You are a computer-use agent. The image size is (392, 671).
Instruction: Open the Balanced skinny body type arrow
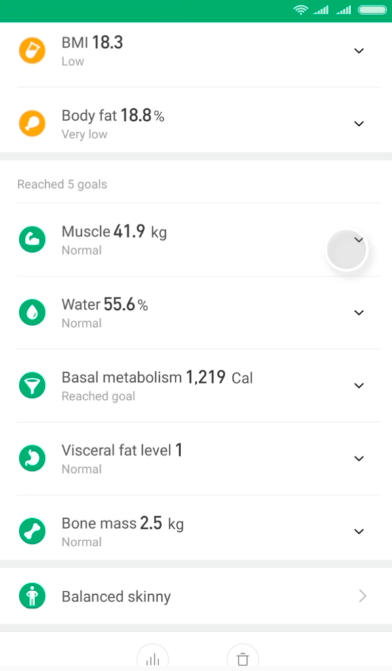pyautogui.click(x=362, y=596)
